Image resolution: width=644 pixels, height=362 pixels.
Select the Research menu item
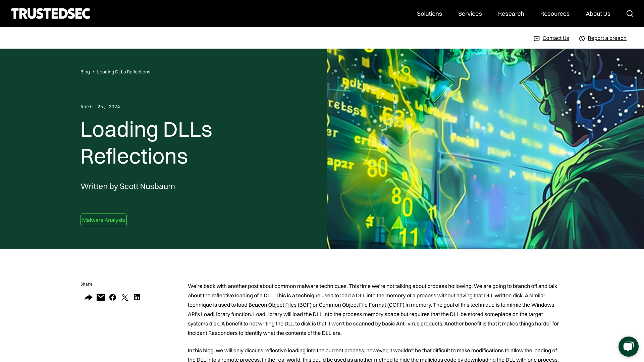tap(511, 13)
